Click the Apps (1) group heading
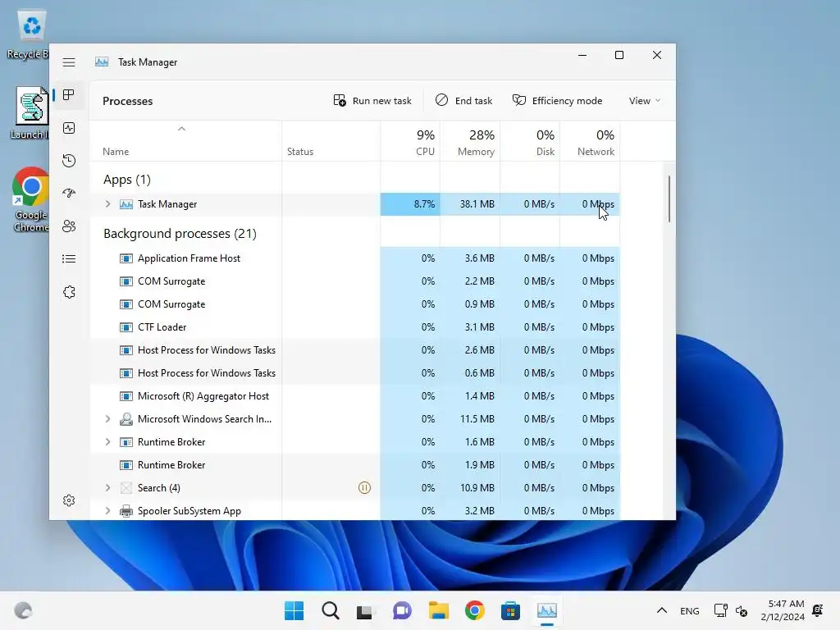Screen dimensions: 840x630 pyautogui.click(x=127, y=180)
